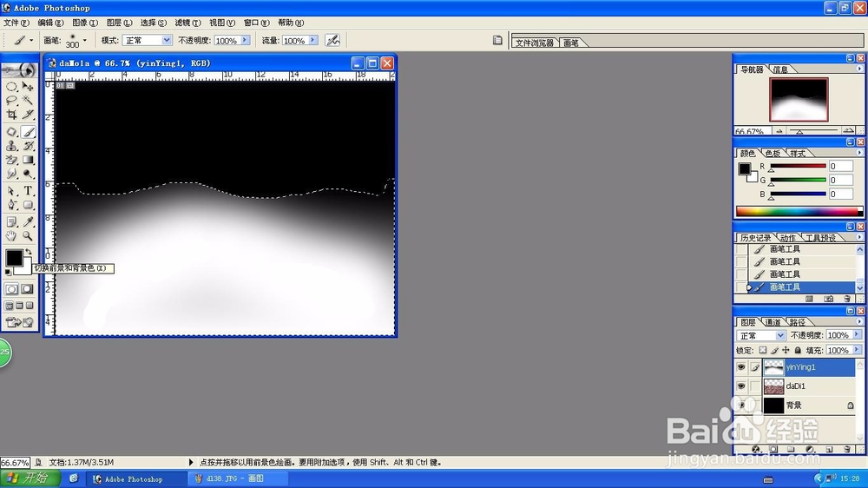The image size is (868, 488).
Task: Open the Layers panel flyout menu arrow
Action: (x=859, y=322)
